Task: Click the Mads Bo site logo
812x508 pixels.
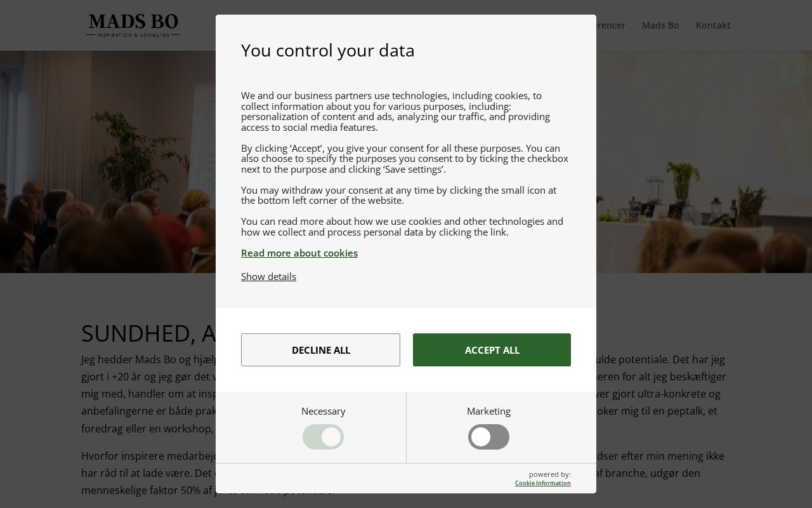Action: point(133,25)
